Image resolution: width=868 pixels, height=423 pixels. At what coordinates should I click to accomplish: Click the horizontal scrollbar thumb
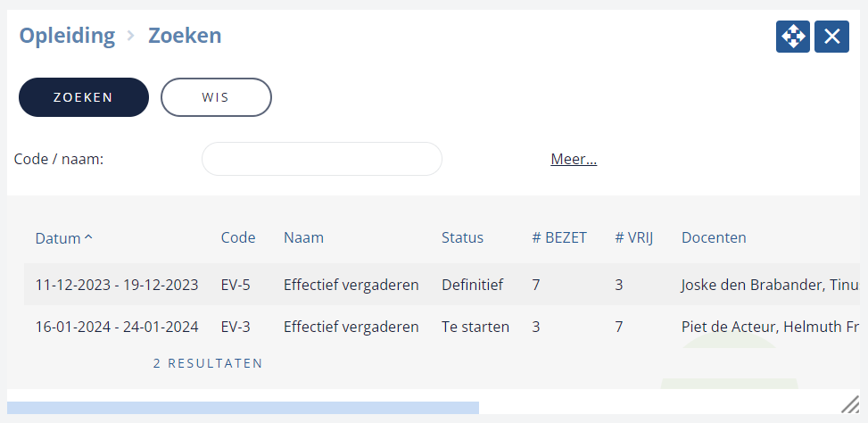243,408
